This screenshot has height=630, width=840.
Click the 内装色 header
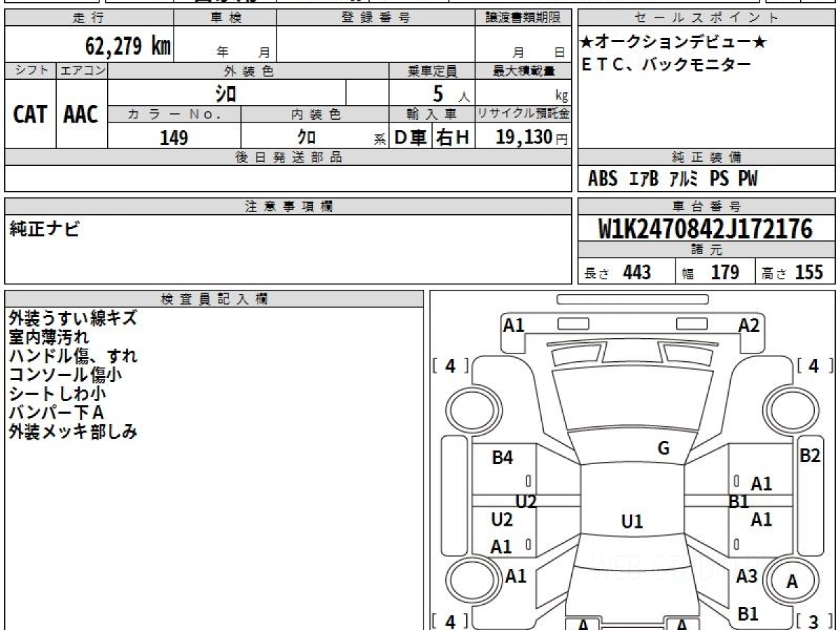[x=315, y=114]
